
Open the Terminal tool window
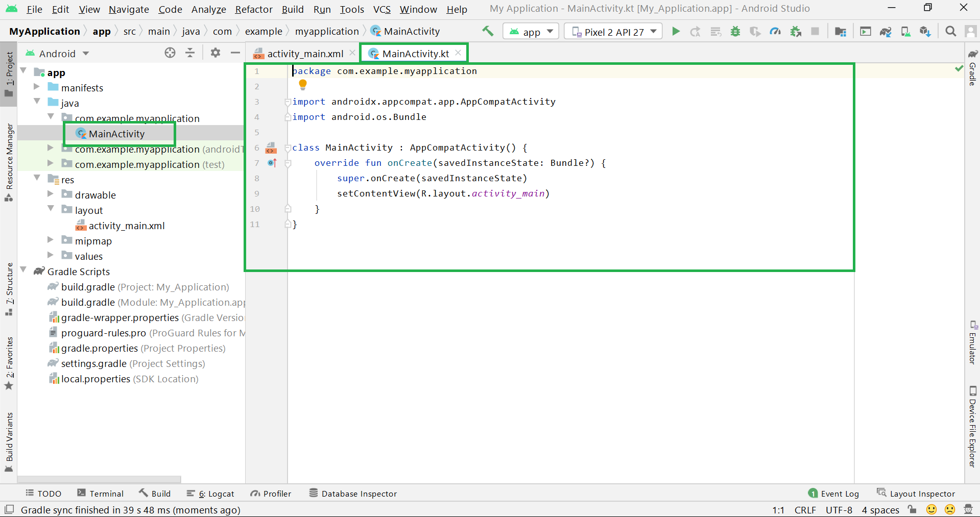pyautogui.click(x=101, y=494)
